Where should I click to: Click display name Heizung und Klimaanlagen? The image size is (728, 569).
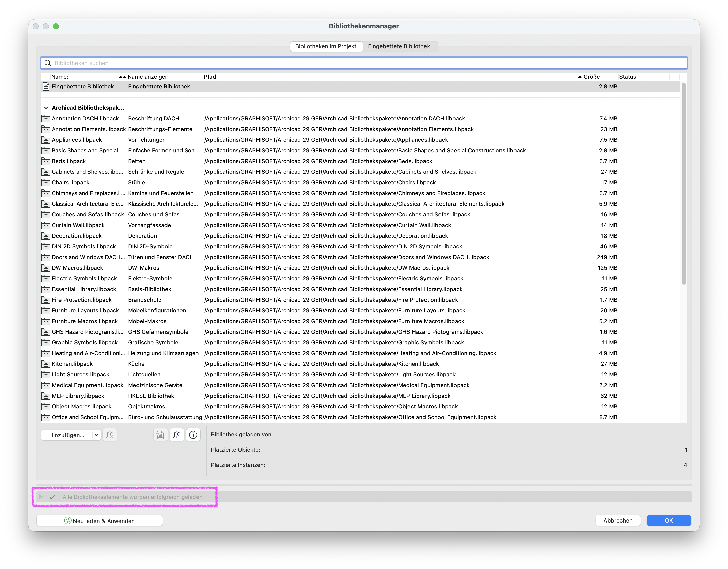click(163, 353)
